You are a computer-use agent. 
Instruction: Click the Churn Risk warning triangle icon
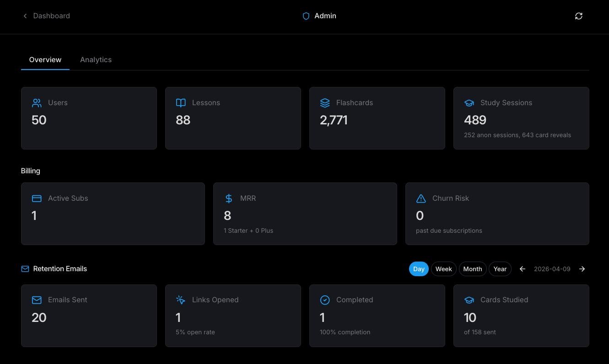[421, 198]
